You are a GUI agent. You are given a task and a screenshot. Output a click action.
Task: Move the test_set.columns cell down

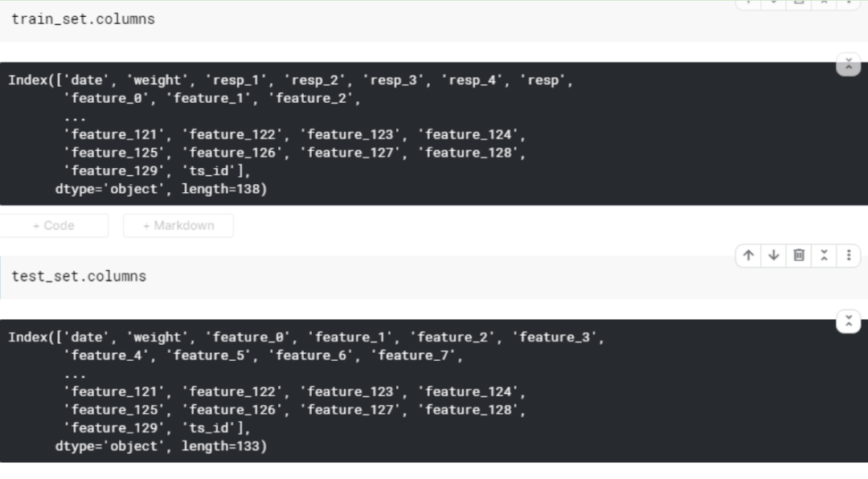coord(774,256)
